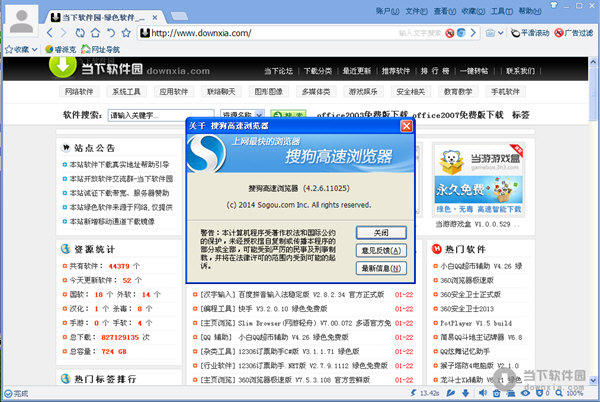Screen dimensions: 600x402
Task: Open the 工具 menu
Action: tap(502, 11)
